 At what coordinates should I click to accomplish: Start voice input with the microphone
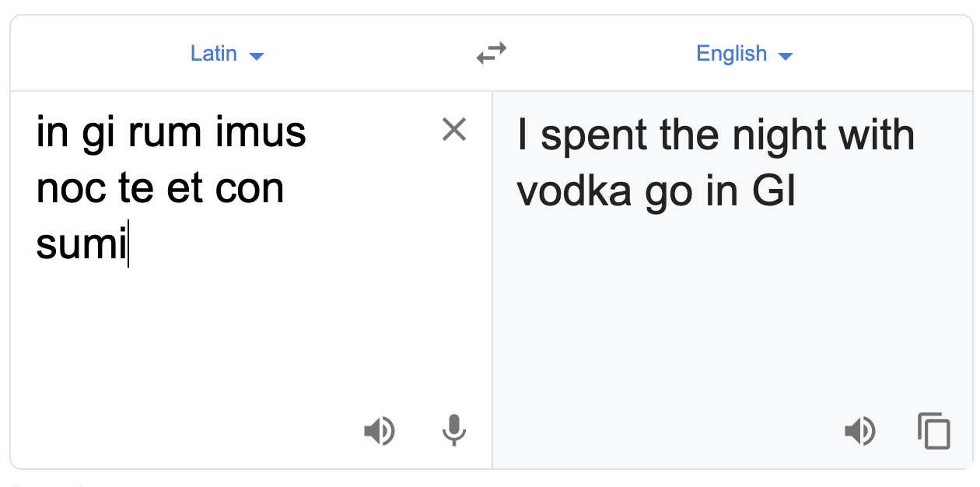453,430
